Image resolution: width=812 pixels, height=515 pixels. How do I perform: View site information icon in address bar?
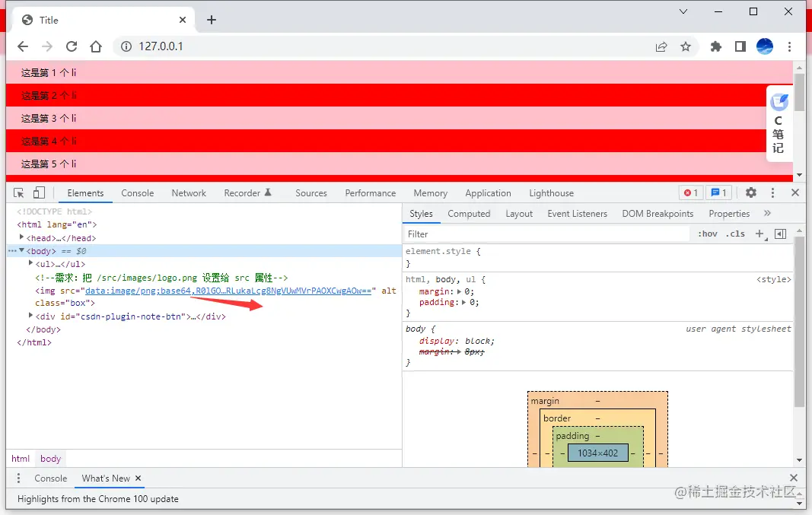click(126, 46)
